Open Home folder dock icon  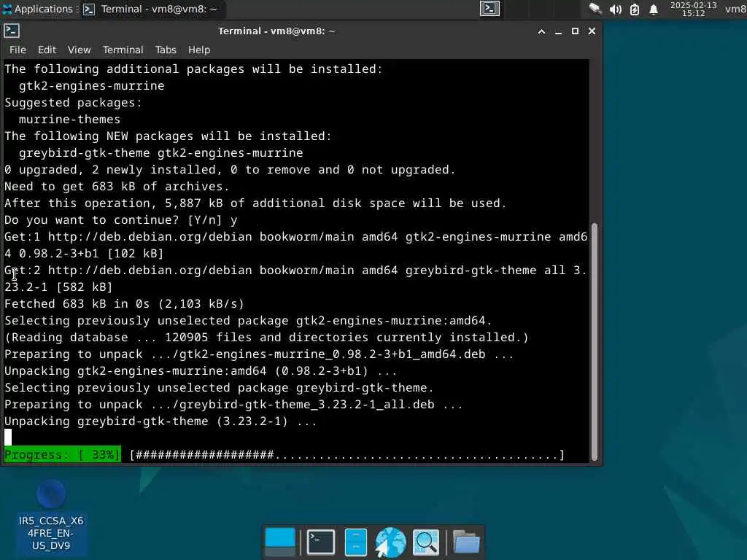click(466, 542)
